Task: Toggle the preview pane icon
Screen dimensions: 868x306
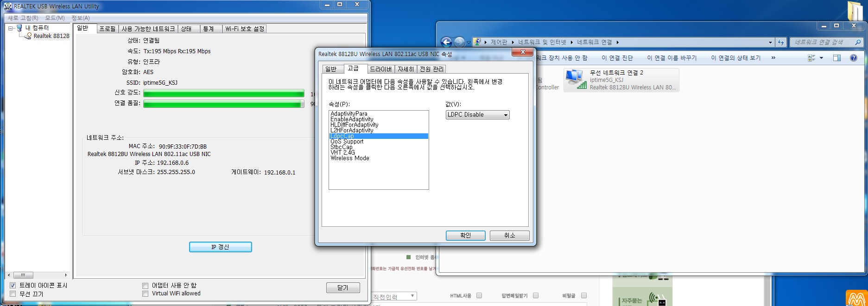Action: [x=837, y=58]
